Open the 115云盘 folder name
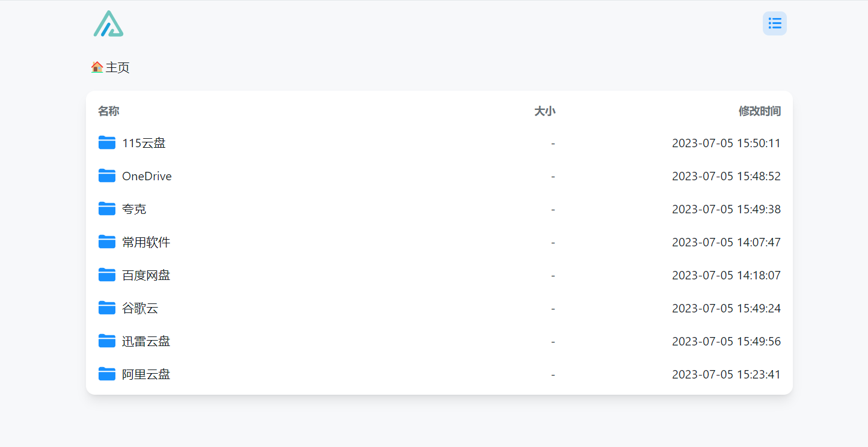The height and width of the screenshot is (447, 868). point(144,143)
